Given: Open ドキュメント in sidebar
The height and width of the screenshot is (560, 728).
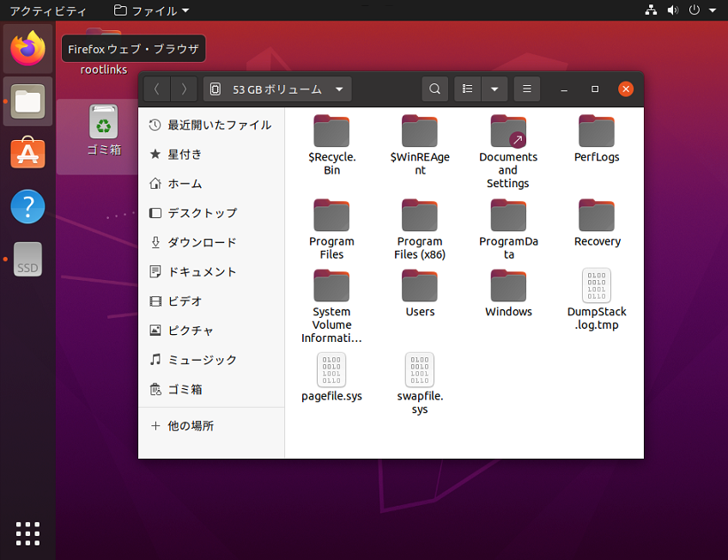Looking at the screenshot, I should 211,271.
